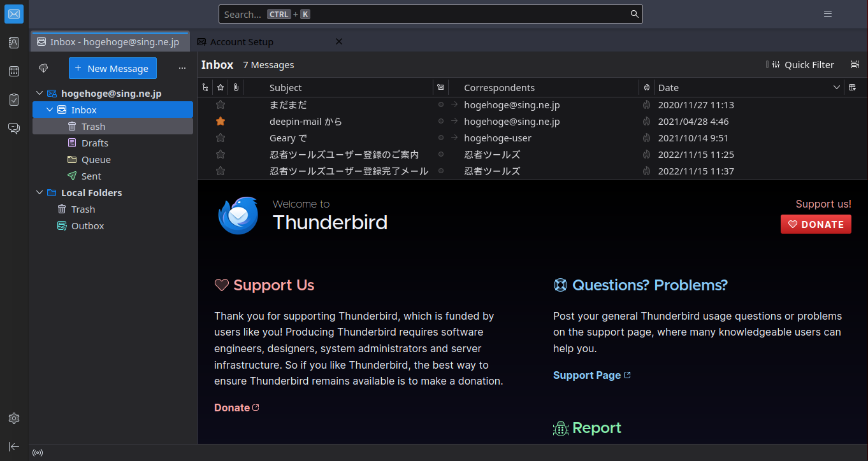
Task: Collapse the spaces toolbar
Action: tap(14, 446)
